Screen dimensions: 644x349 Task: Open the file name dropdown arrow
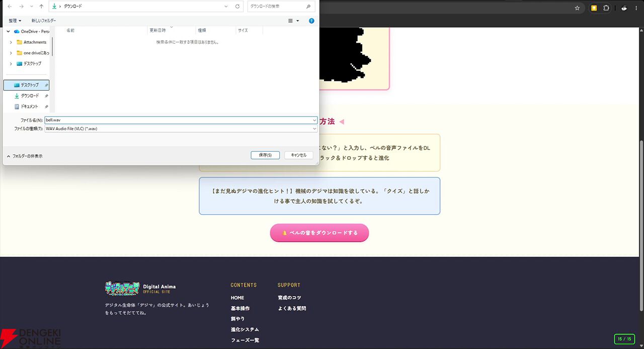point(314,120)
